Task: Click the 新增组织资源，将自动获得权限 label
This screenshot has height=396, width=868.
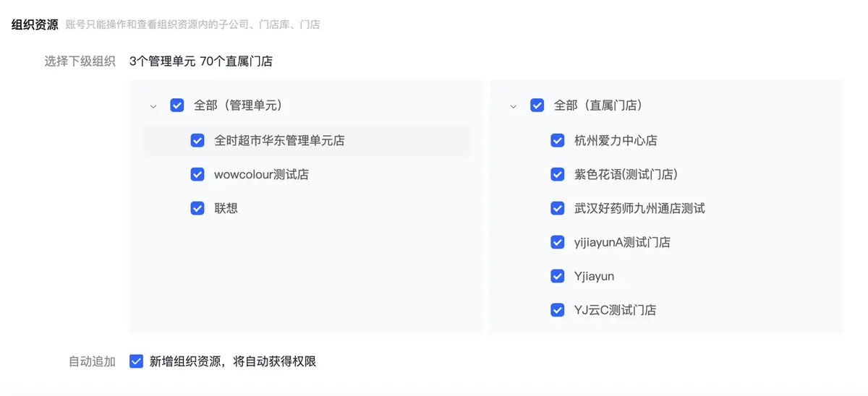Action: [x=233, y=361]
